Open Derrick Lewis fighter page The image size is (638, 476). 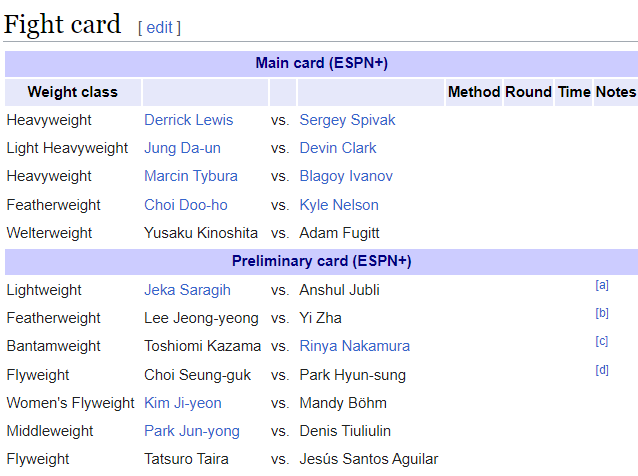coord(188,120)
